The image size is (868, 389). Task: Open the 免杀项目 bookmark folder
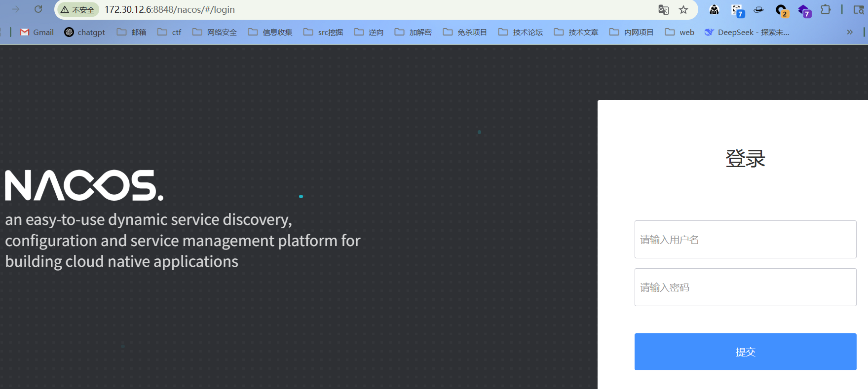[465, 32]
